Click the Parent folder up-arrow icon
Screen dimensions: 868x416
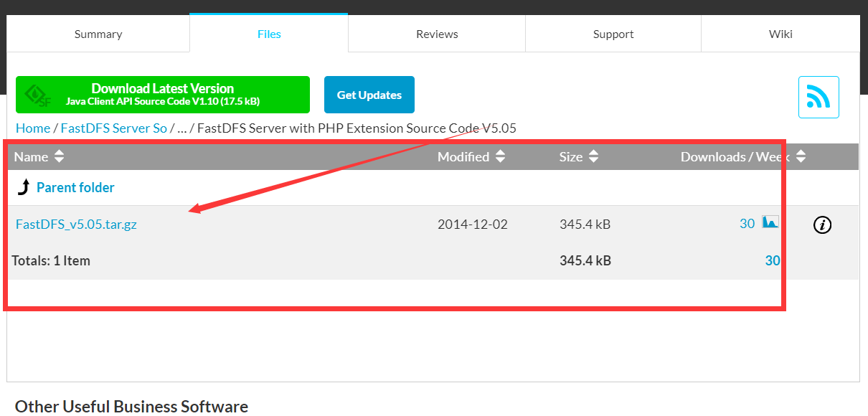pyautogui.click(x=24, y=186)
